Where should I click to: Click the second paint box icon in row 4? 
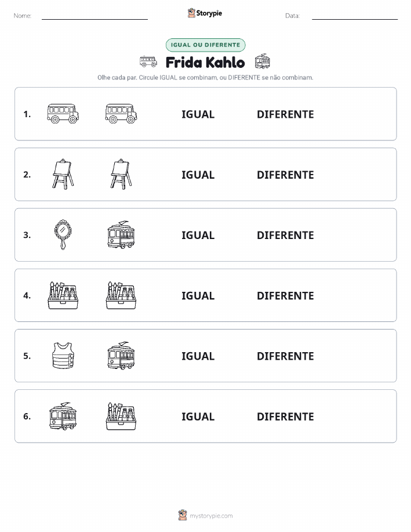[121, 295]
